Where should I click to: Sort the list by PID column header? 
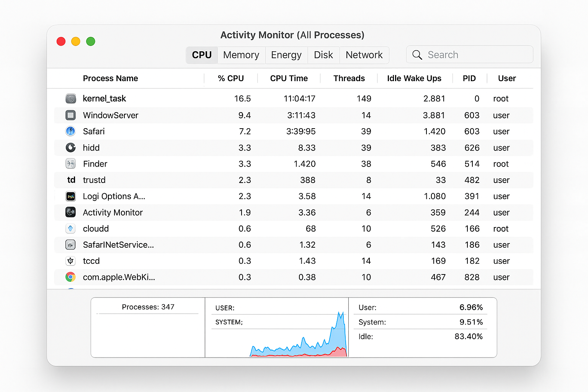469,78
